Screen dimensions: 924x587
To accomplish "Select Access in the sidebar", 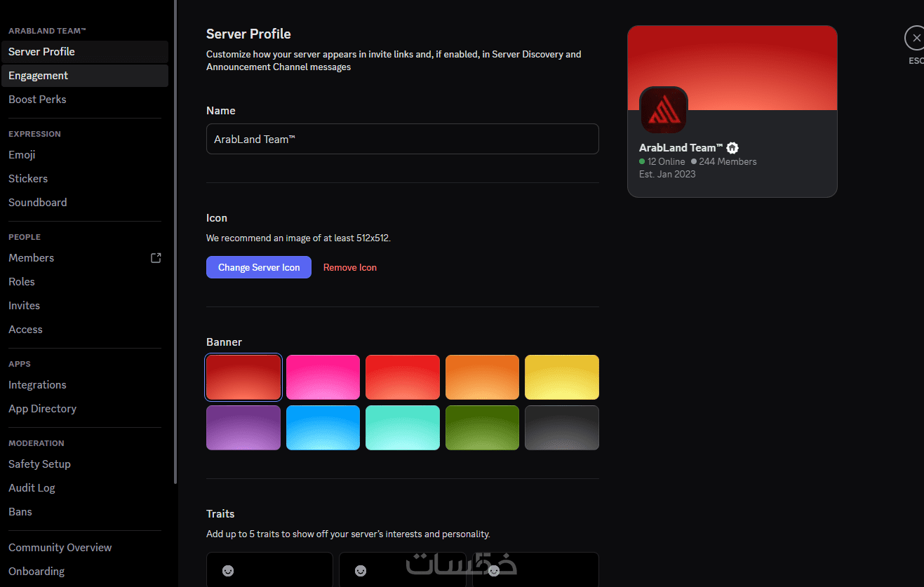I will click(x=85, y=330).
